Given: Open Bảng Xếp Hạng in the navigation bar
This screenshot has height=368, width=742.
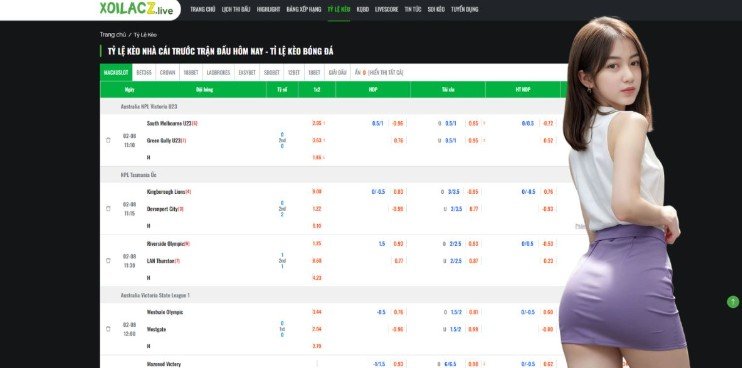Looking at the screenshot, I should click(x=304, y=9).
